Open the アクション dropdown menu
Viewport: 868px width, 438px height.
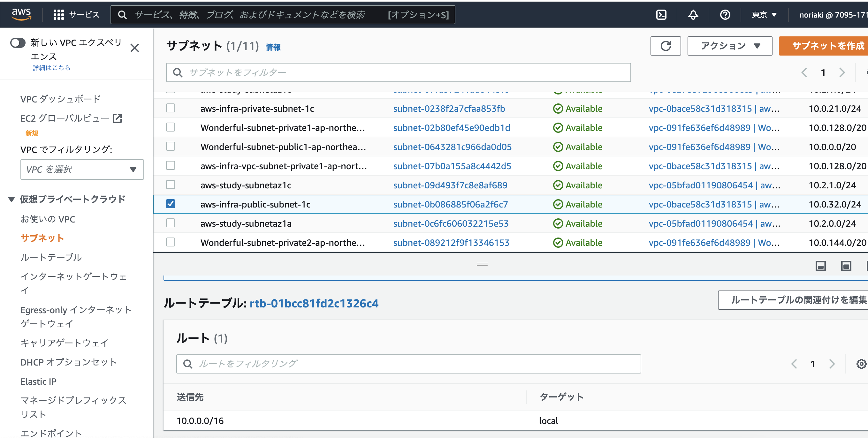[x=729, y=46]
